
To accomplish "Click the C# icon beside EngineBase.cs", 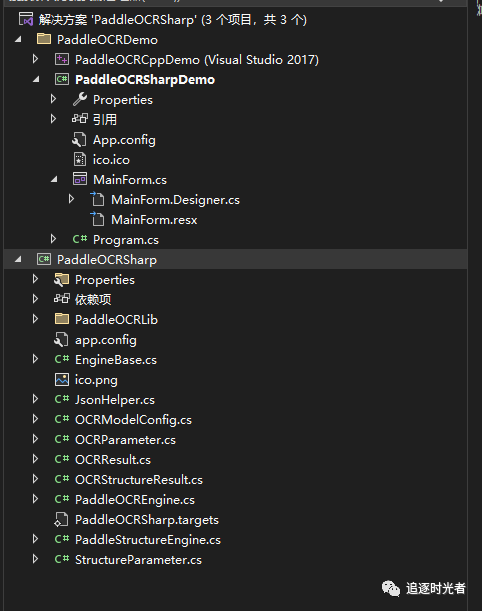I will coord(62,359).
